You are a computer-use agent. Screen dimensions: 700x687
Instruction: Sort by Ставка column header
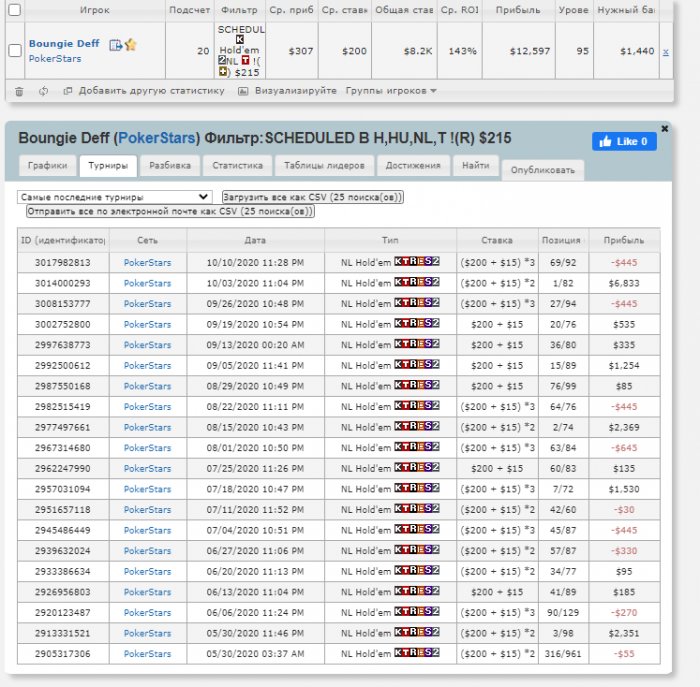point(497,240)
